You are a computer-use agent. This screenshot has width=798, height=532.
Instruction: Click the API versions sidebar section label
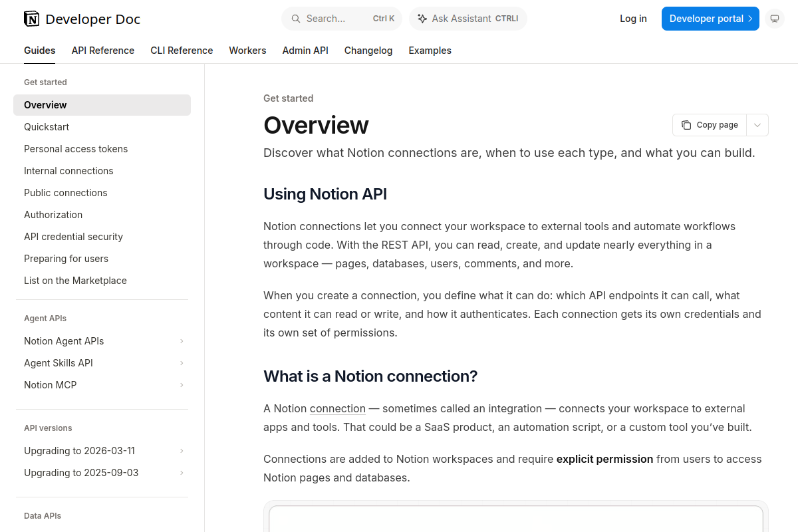coord(48,428)
